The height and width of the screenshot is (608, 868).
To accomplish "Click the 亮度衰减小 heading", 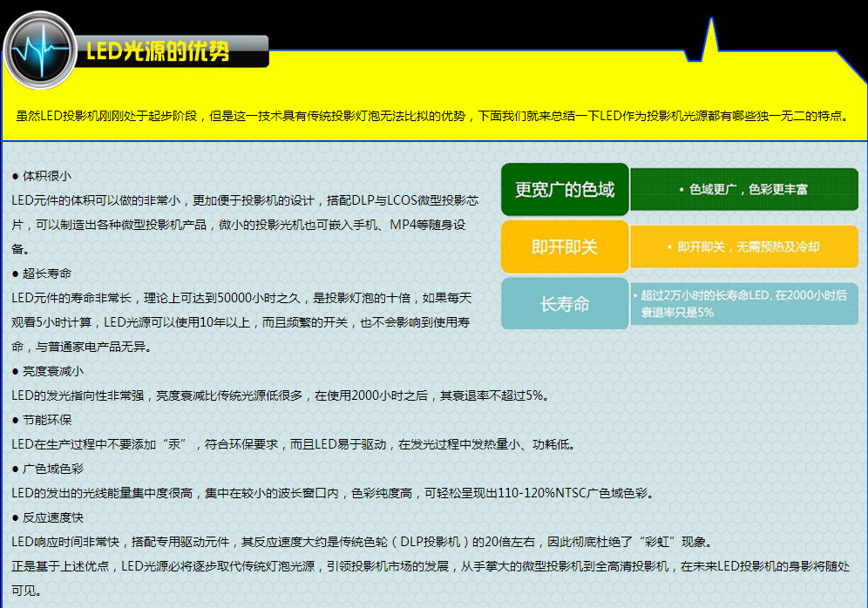I will (x=53, y=371).
